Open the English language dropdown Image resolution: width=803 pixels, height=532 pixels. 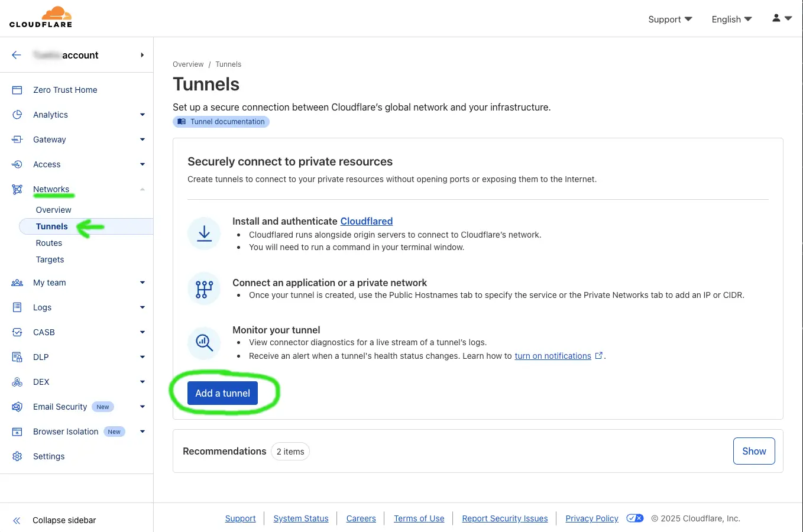coord(731,19)
